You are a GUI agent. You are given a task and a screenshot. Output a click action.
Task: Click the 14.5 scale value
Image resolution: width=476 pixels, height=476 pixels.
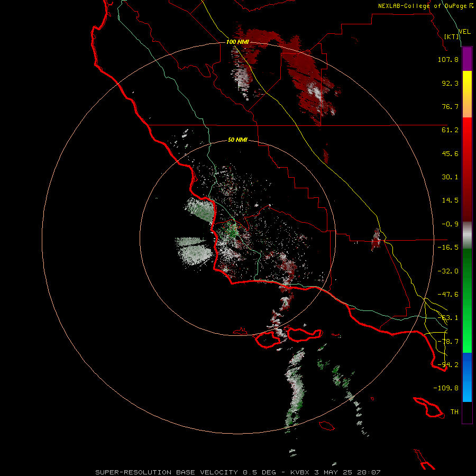450,200
